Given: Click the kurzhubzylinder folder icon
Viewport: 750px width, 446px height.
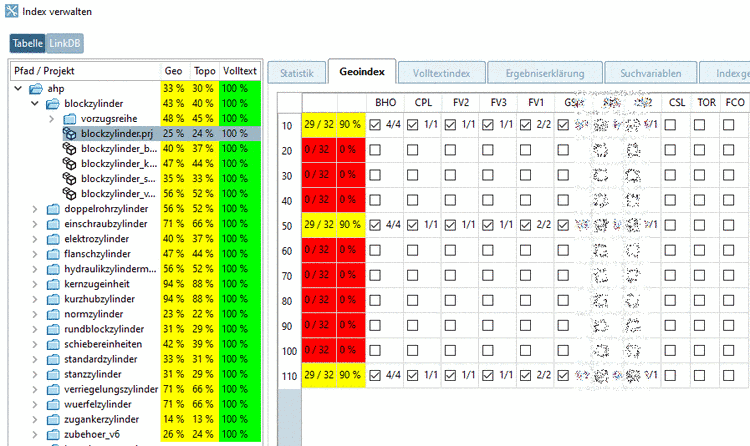Looking at the screenshot, I should coord(53,299).
